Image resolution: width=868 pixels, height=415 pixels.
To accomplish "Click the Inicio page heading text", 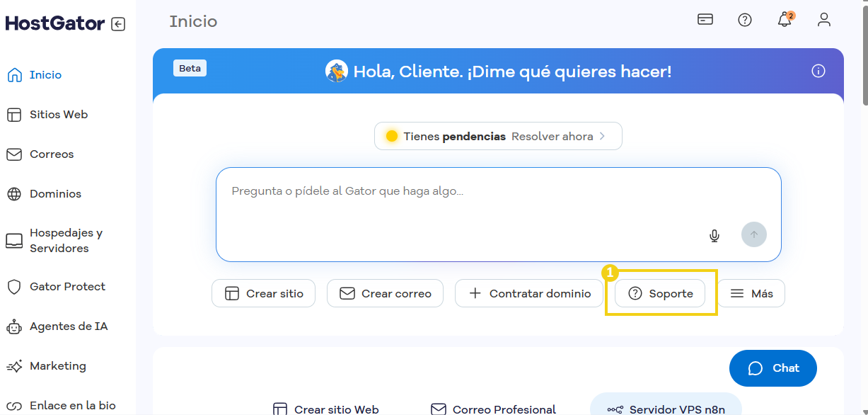I will [x=193, y=21].
